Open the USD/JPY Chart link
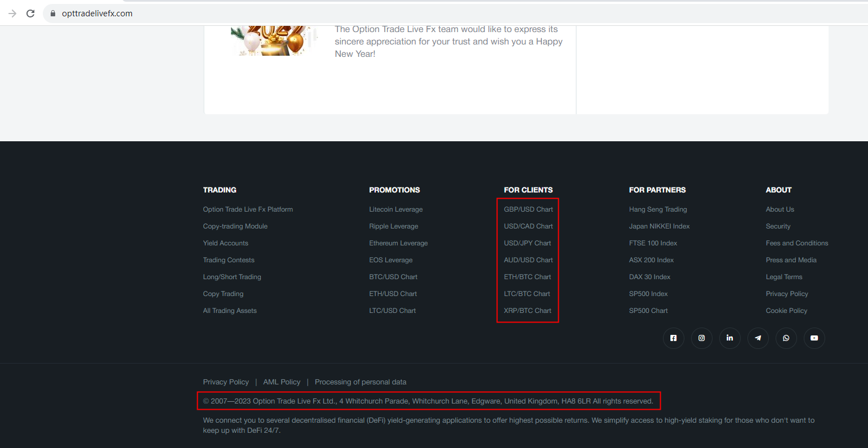 coord(528,243)
